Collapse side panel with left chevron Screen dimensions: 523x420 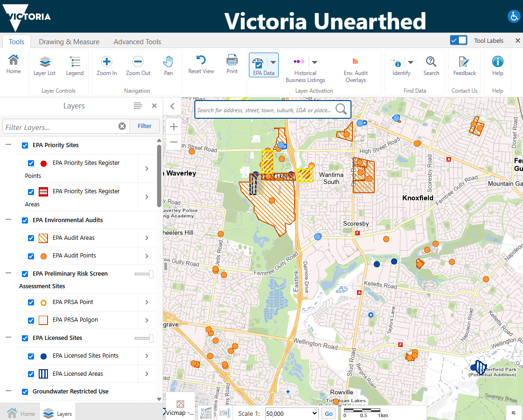pos(172,106)
